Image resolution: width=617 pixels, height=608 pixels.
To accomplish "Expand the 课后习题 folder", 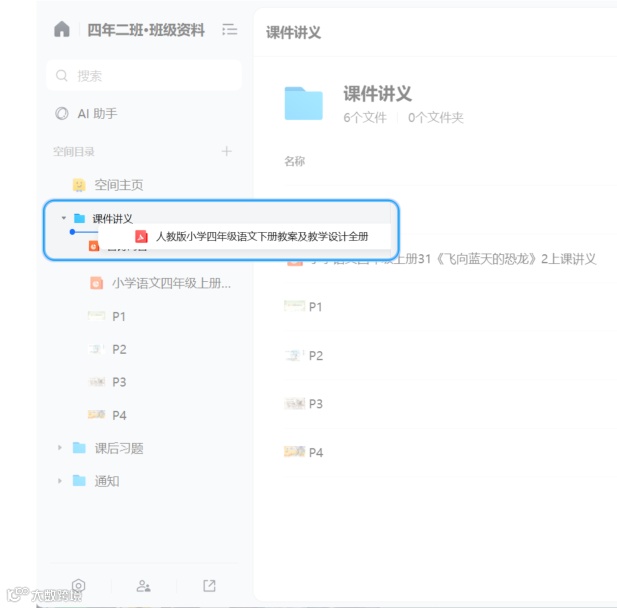I will 60,447.
